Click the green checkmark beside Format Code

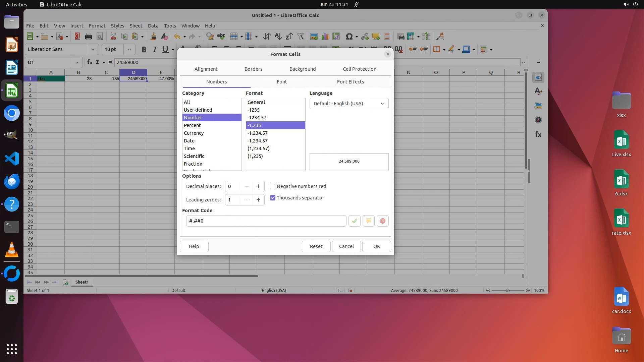tap(354, 221)
